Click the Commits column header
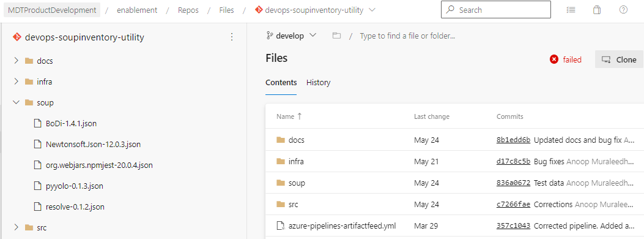The image size is (644, 239). coord(509,116)
